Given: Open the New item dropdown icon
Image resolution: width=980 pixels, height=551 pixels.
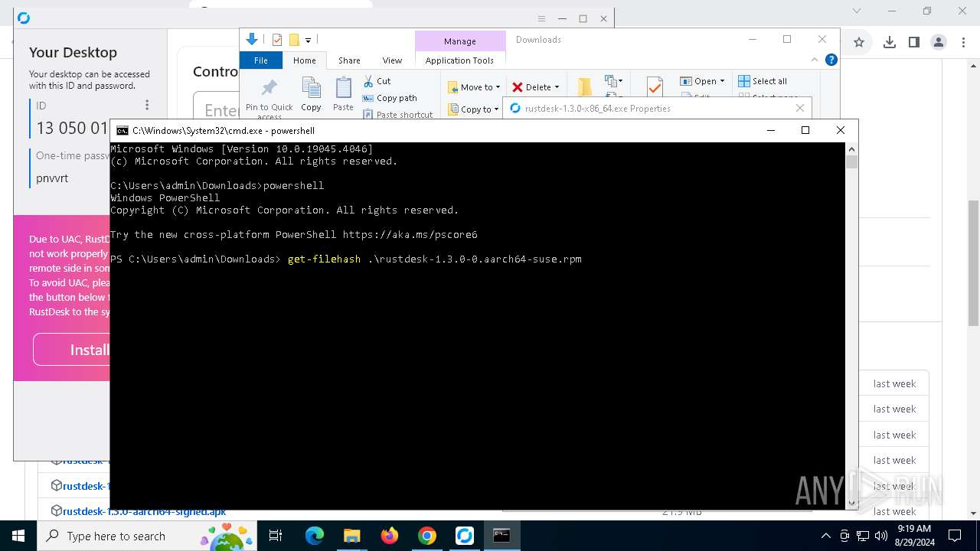Looking at the screenshot, I should [613, 81].
